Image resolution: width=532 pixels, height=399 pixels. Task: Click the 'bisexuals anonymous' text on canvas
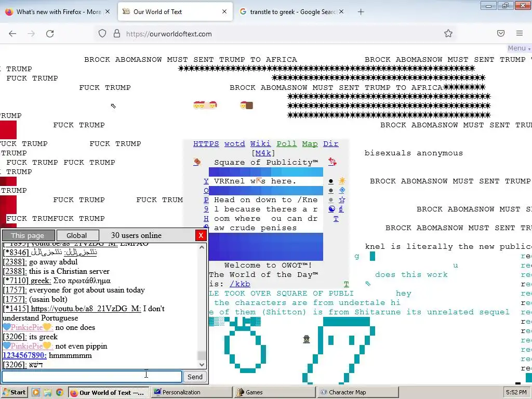(x=414, y=153)
